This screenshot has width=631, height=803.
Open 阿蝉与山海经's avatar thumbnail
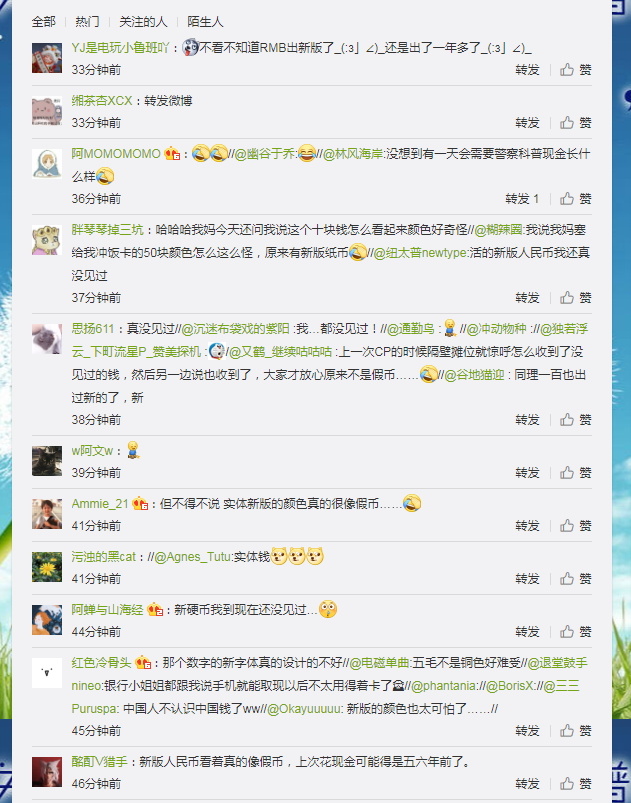[x=47, y=620]
